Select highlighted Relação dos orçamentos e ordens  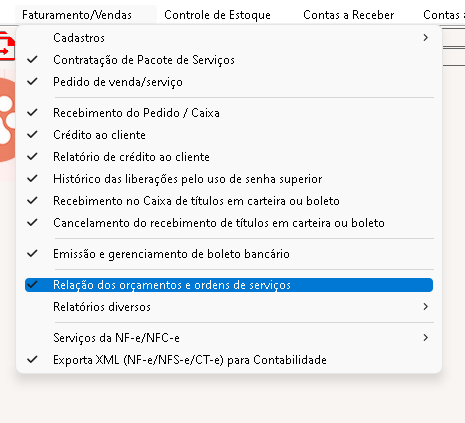tap(229, 285)
